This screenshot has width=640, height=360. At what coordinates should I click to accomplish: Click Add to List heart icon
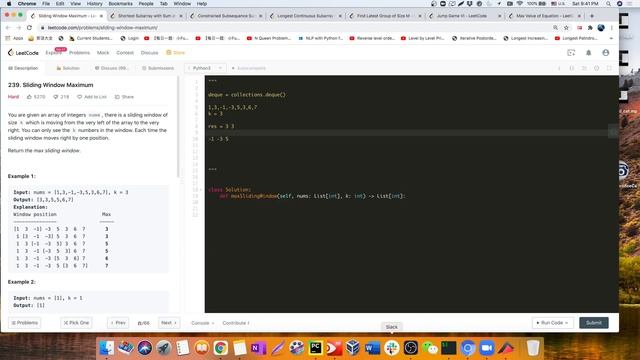click(x=80, y=97)
